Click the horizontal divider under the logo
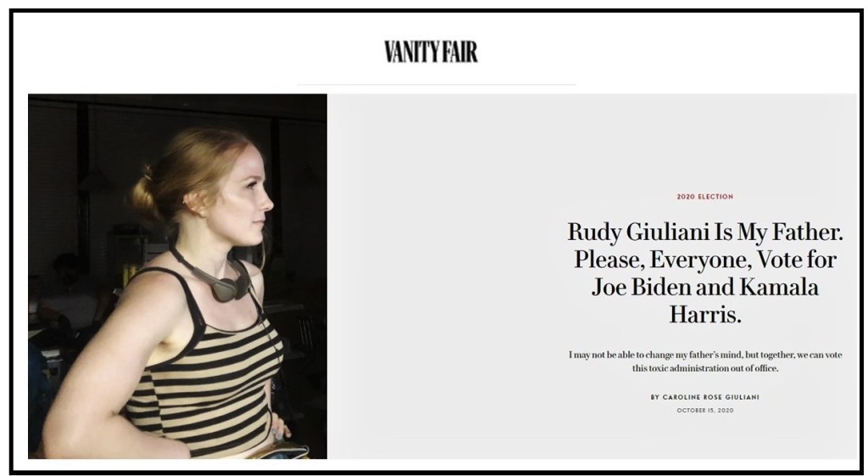 437,85
